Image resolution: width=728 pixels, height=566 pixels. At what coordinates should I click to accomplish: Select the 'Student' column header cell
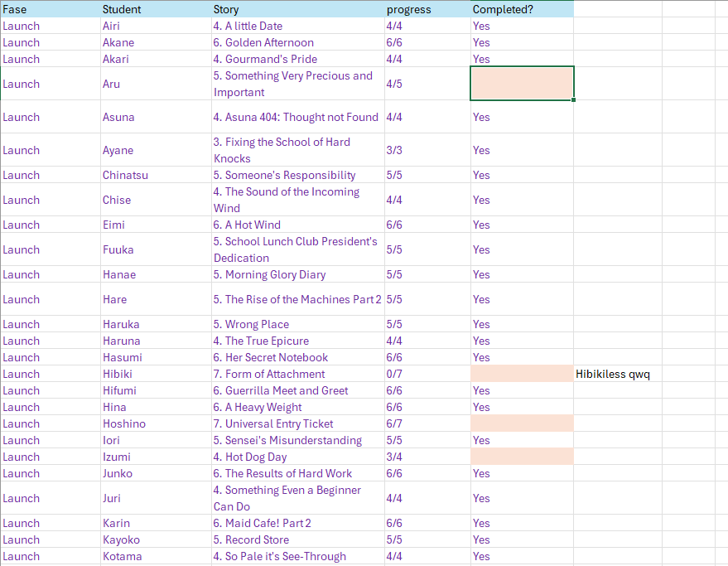(156, 9)
